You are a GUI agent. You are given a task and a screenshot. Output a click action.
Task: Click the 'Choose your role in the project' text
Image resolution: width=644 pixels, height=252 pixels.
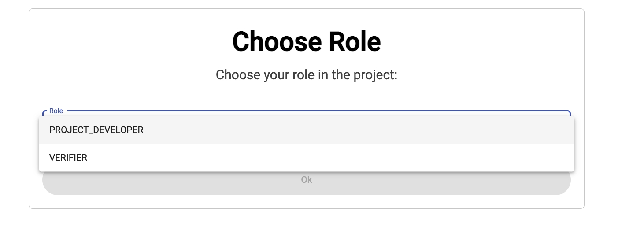pos(306,75)
